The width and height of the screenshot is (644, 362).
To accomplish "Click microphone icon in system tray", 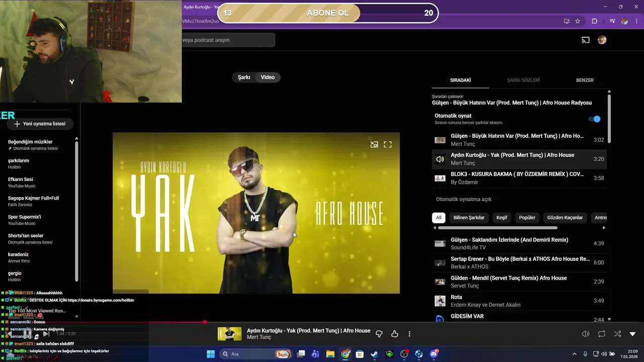I will [586, 354].
